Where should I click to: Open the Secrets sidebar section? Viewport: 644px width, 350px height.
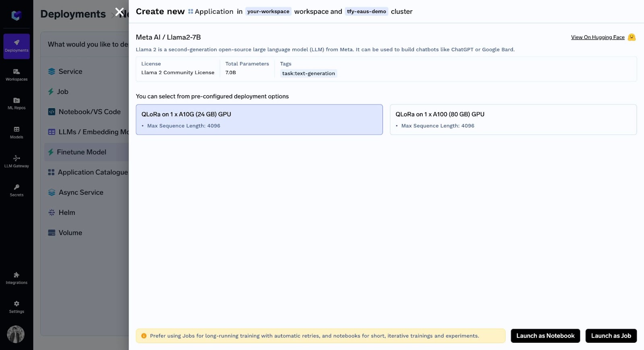pos(17,191)
